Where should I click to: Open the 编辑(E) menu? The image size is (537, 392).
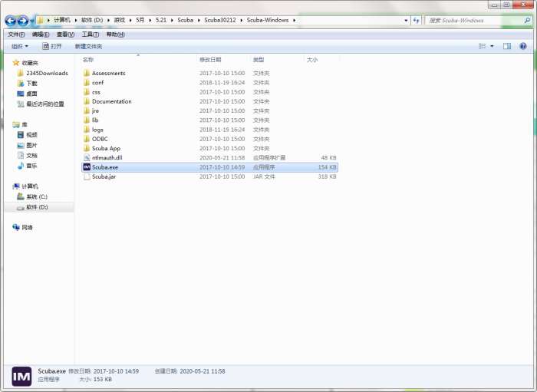pyautogui.click(x=41, y=35)
